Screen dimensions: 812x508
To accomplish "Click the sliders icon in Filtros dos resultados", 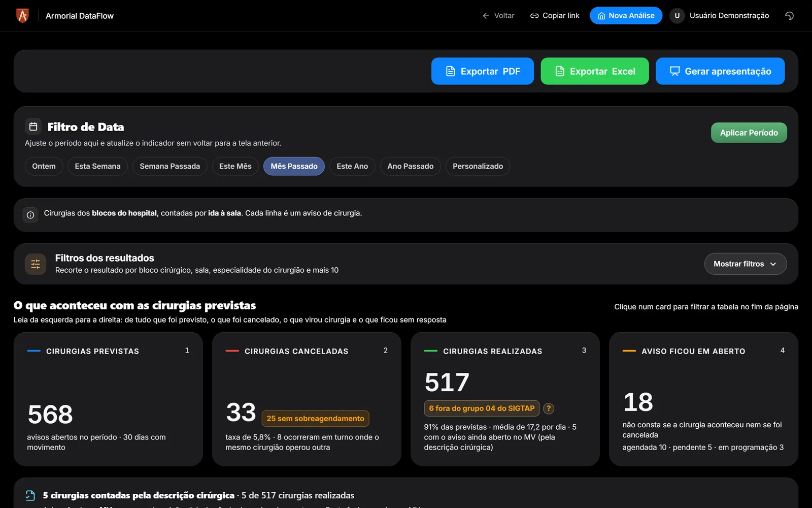I will point(36,264).
